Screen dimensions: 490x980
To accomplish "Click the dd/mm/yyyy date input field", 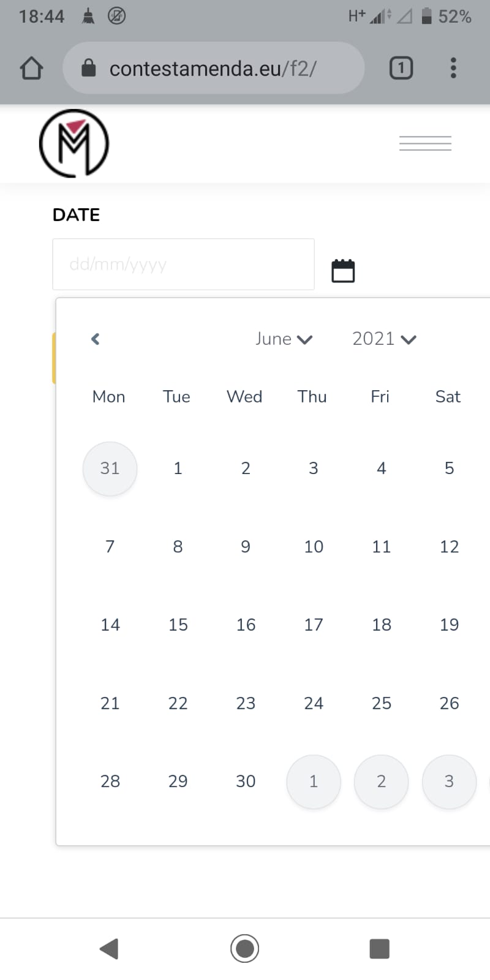I will tap(183, 264).
